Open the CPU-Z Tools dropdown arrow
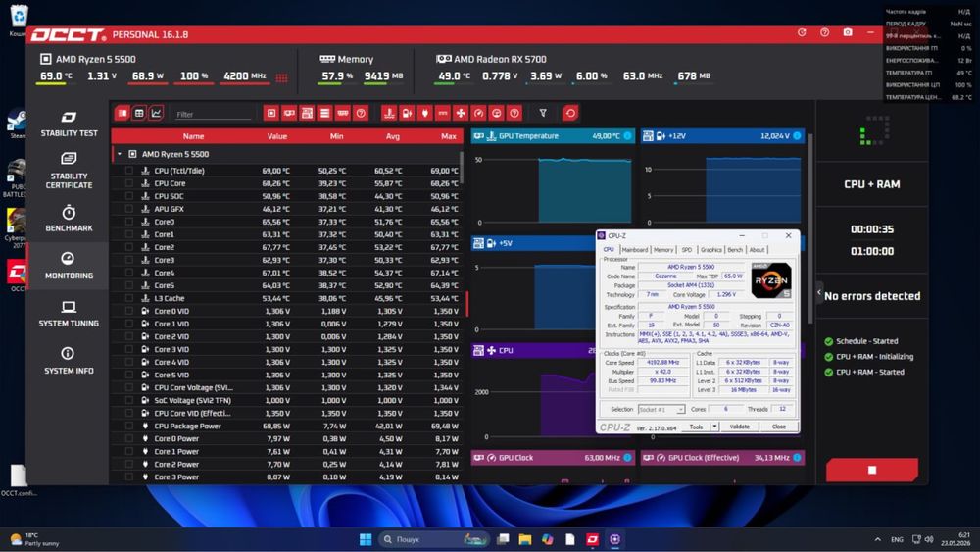 pos(714,427)
